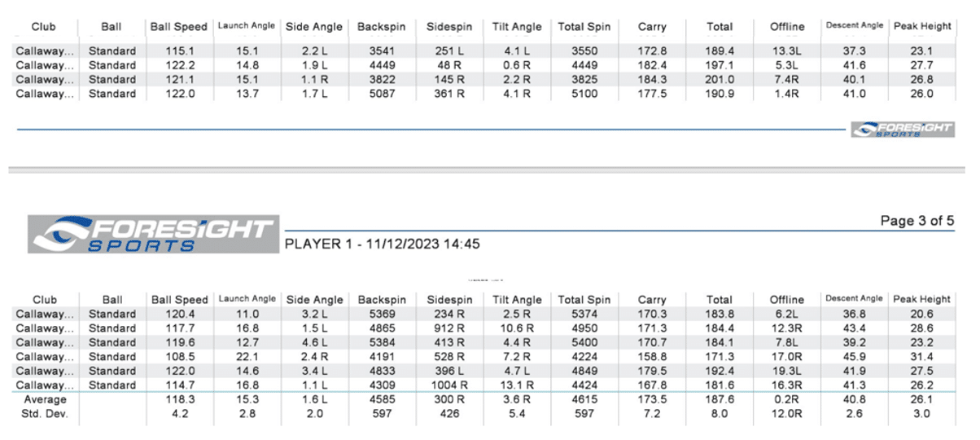The width and height of the screenshot is (980, 440).
Task: Select the Carry value 184.3
Action: 651,79
